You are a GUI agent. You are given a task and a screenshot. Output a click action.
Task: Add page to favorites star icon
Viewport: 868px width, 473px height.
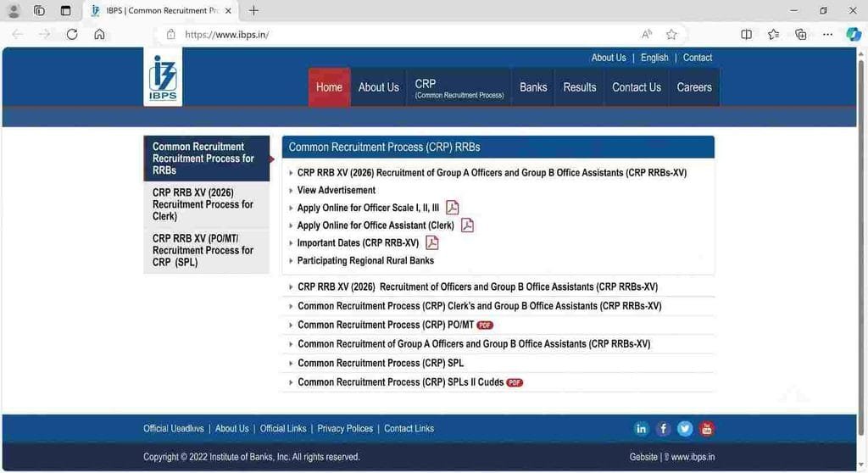click(671, 35)
